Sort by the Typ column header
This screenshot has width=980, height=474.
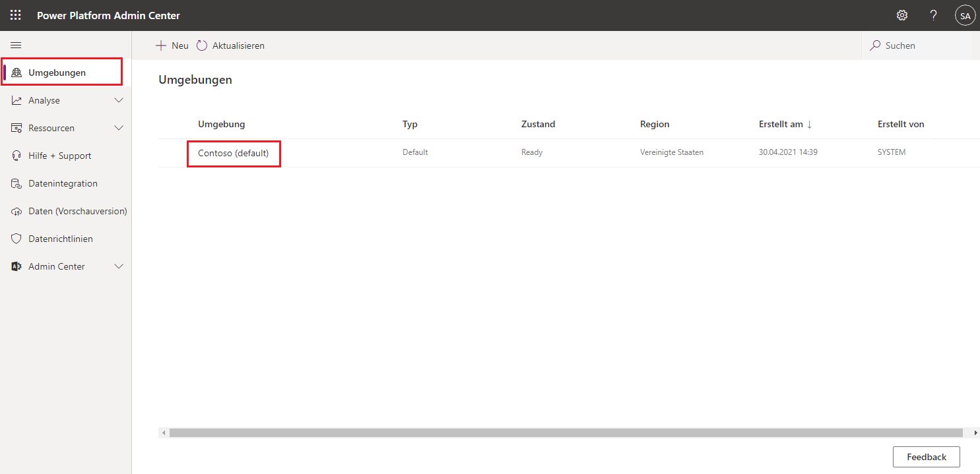[410, 124]
